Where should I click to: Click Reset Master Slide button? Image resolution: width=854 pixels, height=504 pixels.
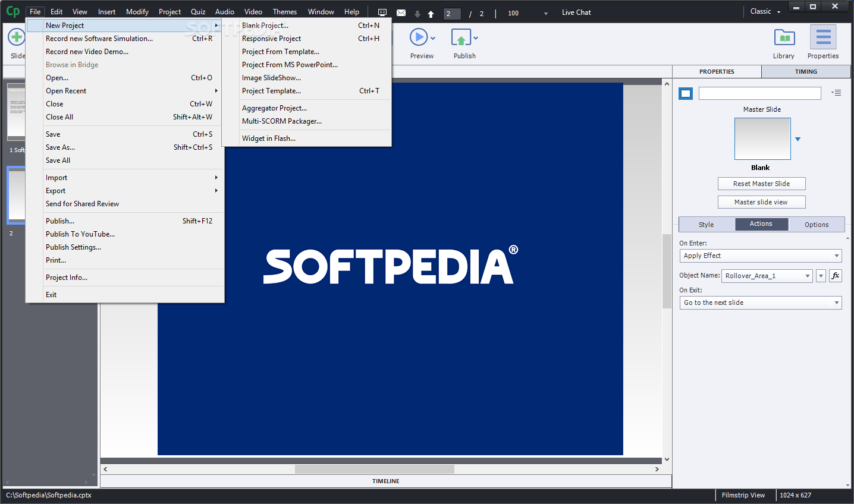[761, 184]
